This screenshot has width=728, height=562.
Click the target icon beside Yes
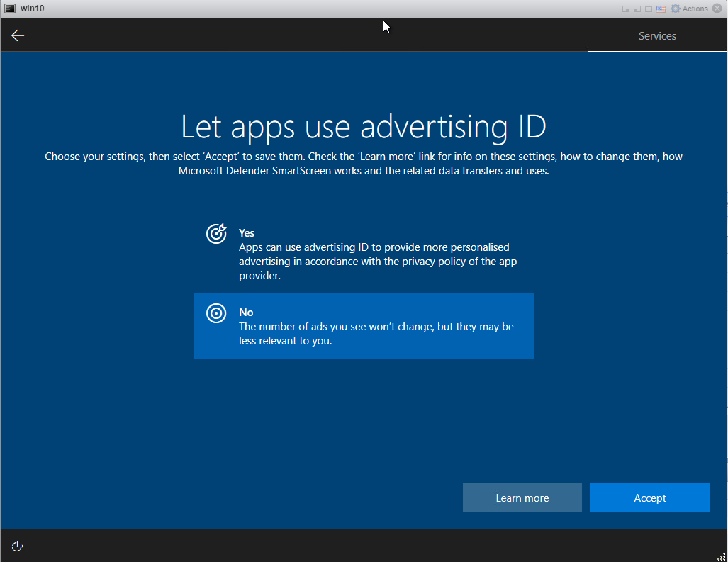[x=216, y=233]
